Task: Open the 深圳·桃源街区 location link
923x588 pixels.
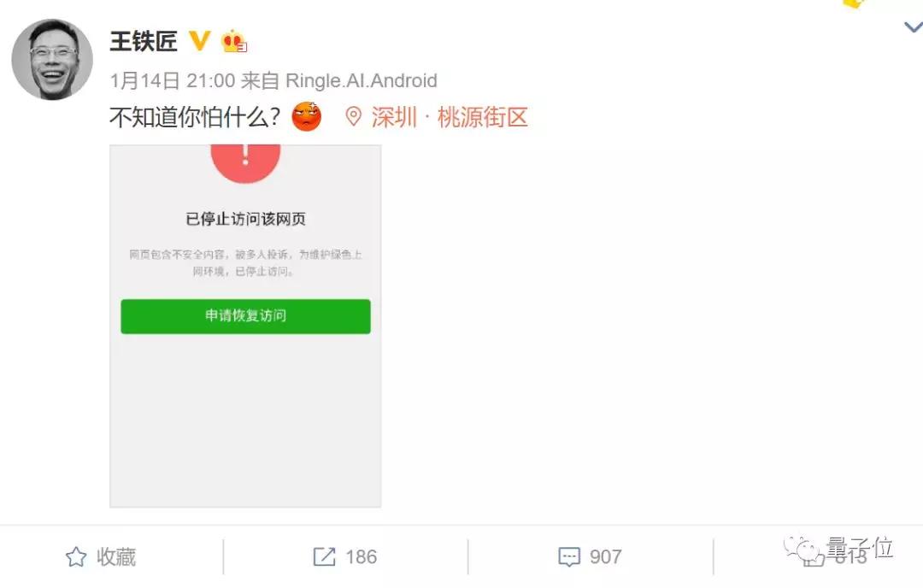Action: pos(450,117)
